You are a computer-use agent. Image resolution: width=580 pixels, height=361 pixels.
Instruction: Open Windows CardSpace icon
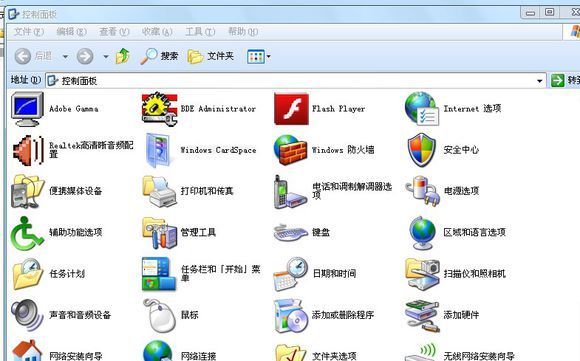coord(158,150)
